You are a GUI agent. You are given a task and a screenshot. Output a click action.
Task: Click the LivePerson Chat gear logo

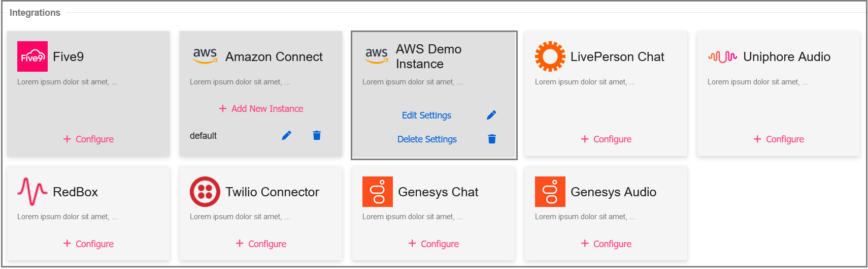pyautogui.click(x=550, y=56)
